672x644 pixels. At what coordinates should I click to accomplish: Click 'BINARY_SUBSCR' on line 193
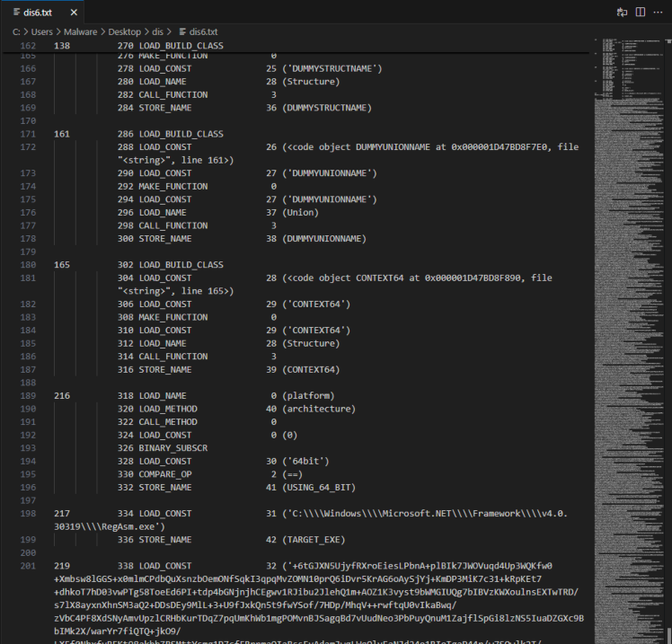[173, 448]
